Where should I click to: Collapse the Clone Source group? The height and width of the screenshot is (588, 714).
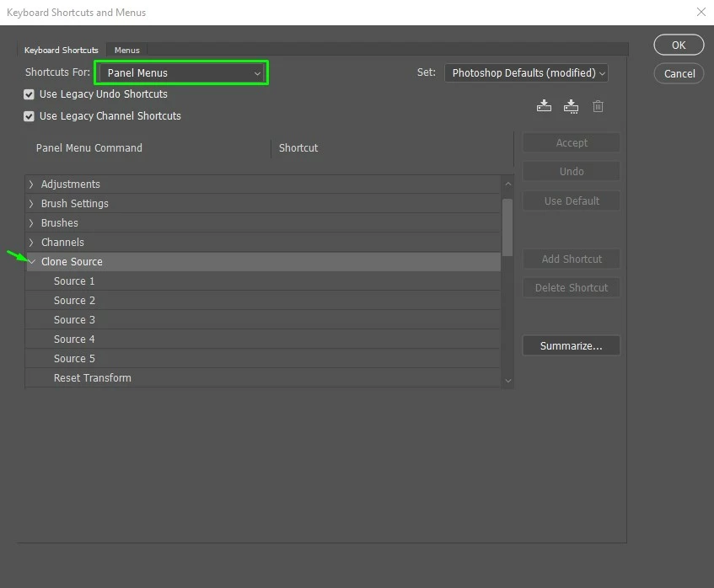click(x=31, y=262)
